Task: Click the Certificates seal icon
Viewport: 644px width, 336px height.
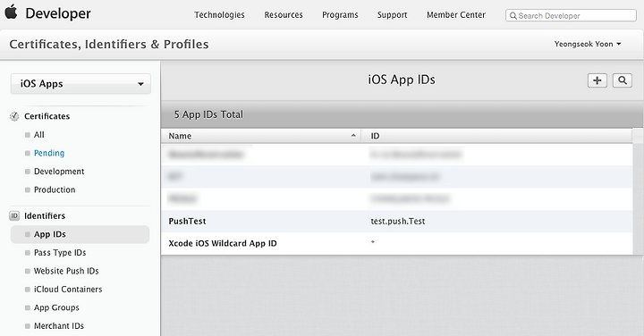Action: pyautogui.click(x=14, y=116)
